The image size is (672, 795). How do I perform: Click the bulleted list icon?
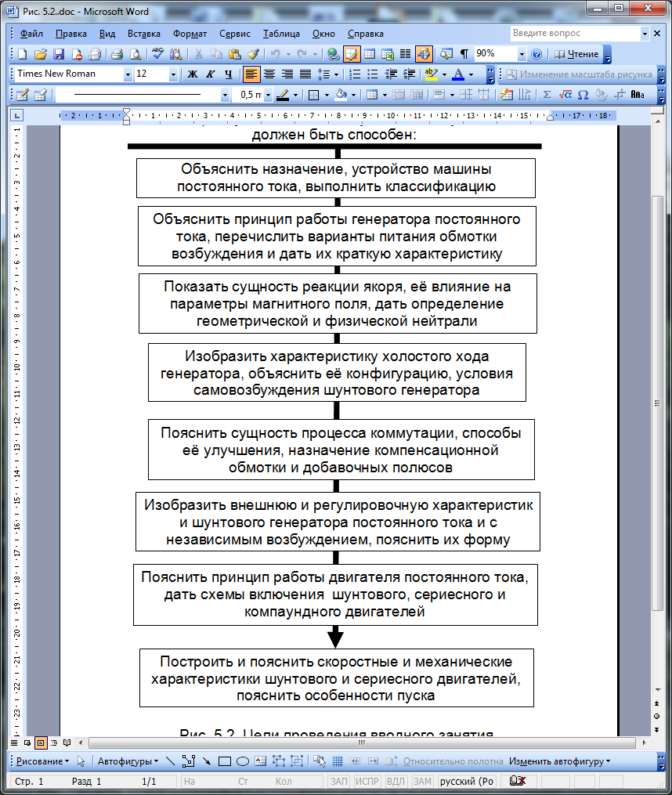373,74
